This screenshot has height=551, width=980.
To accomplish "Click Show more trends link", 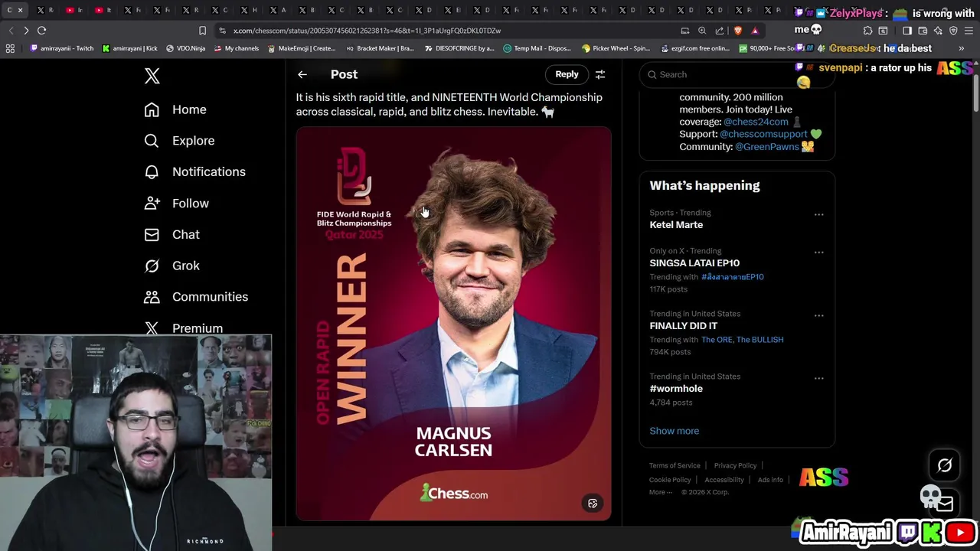I will (x=674, y=431).
